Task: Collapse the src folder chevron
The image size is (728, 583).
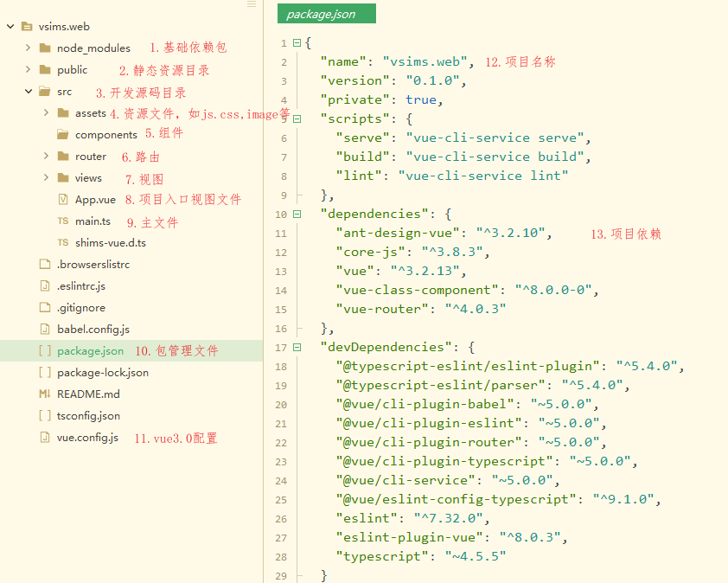Action: point(29,92)
